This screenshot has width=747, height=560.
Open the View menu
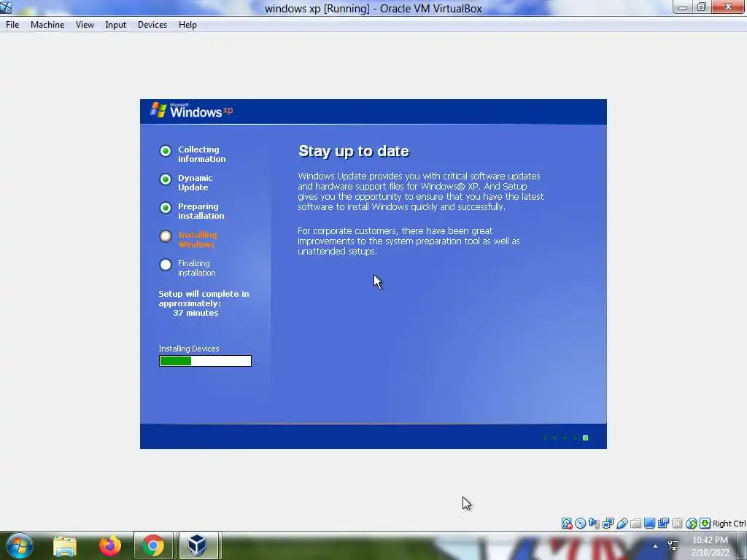pos(85,25)
